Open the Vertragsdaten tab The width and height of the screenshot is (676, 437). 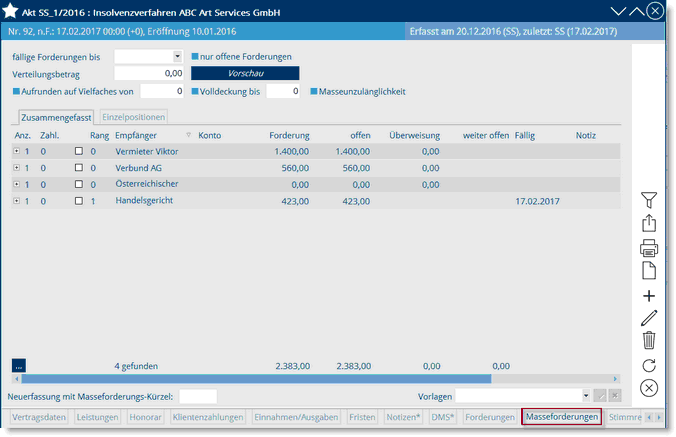[x=39, y=417]
